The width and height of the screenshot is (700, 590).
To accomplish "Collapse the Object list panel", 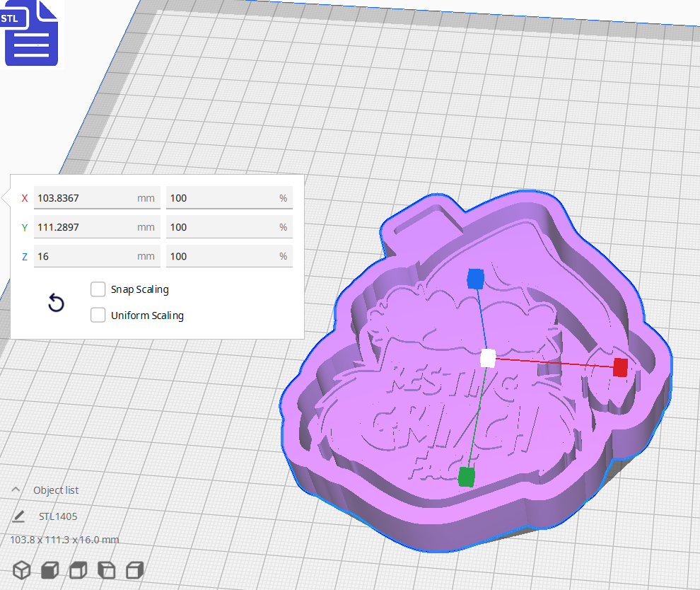I will click(x=16, y=488).
